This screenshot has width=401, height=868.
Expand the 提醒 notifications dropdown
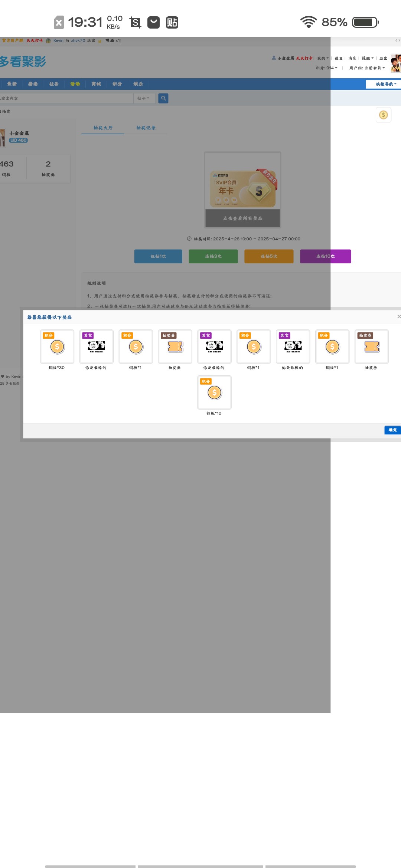coord(367,58)
